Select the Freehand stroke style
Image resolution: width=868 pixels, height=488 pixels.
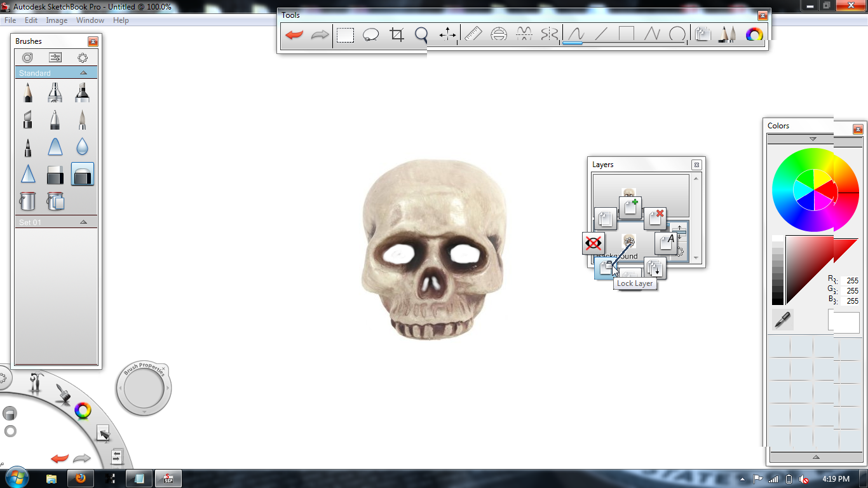[x=576, y=35]
